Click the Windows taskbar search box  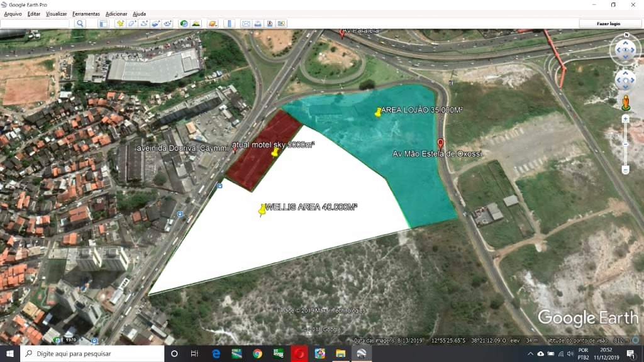tap(92, 353)
